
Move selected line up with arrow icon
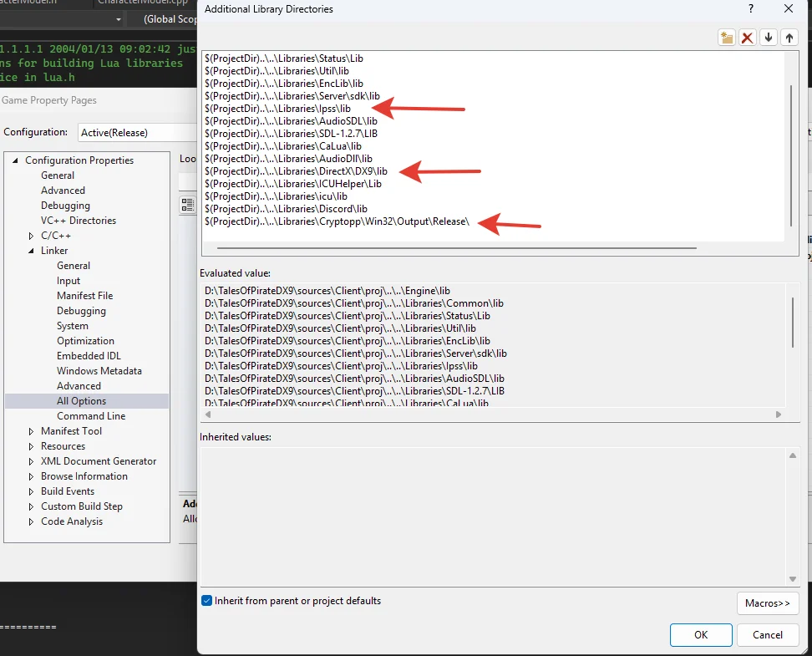(789, 38)
